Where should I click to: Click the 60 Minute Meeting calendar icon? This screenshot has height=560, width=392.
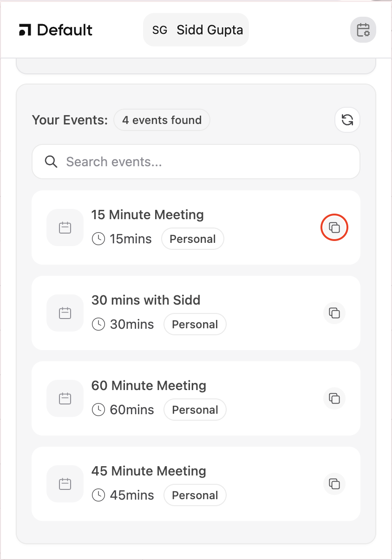point(65,398)
